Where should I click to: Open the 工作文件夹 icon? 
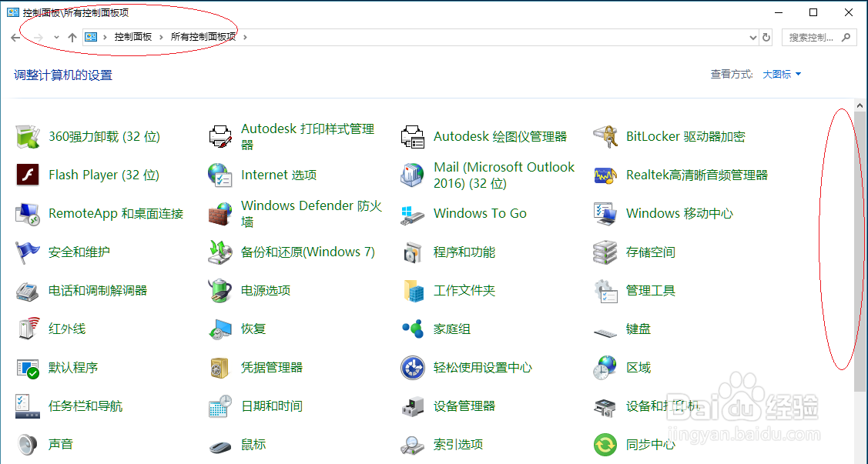tap(413, 290)
